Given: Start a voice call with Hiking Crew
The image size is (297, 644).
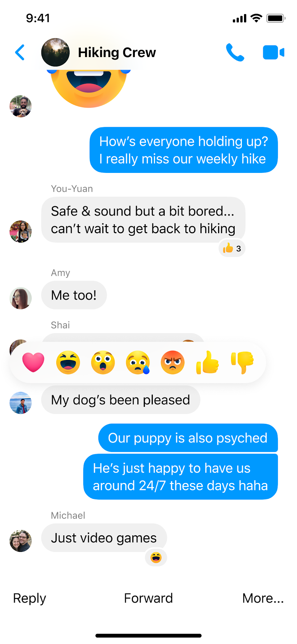Looking at the screenshot, I should (x=235, y=53).
